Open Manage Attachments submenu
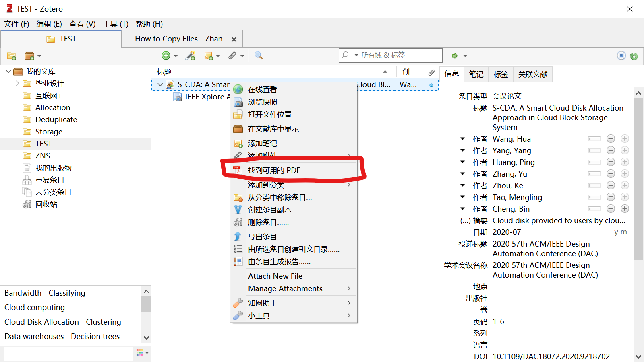 [x=294, y=288]
